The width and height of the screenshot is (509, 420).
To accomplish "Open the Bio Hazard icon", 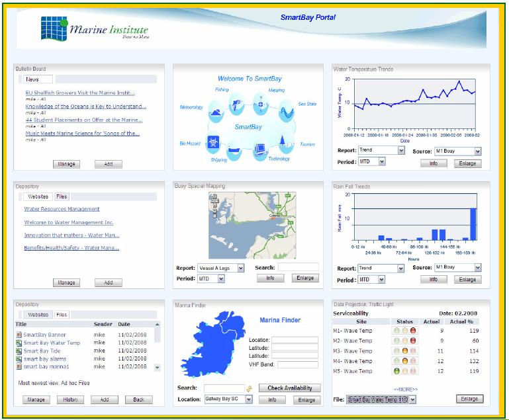I will pos(214,143).
